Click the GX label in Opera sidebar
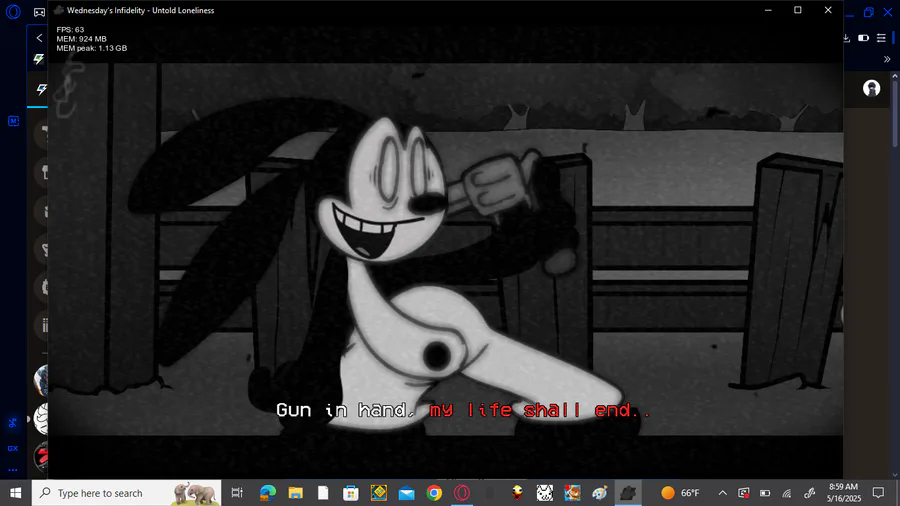The image size is (900, 506). click(x=13, y=448)
